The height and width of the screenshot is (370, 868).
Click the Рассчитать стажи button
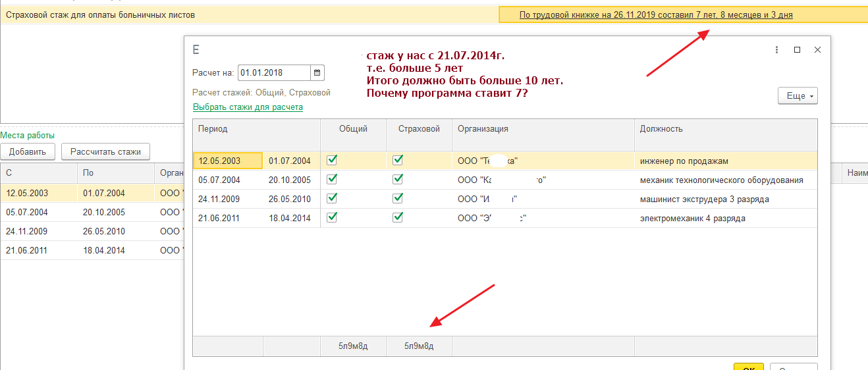click(105, 152)
